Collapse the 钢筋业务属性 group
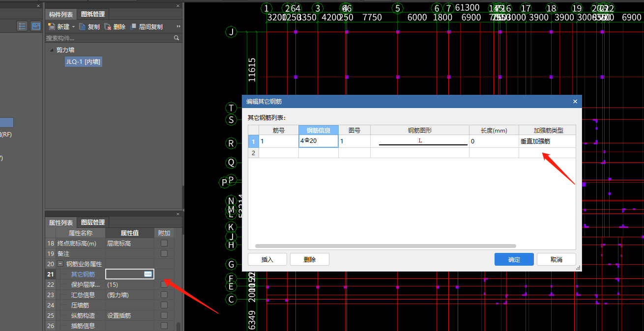Viewport: 644px width, 331px height. [x=60, y=264]
